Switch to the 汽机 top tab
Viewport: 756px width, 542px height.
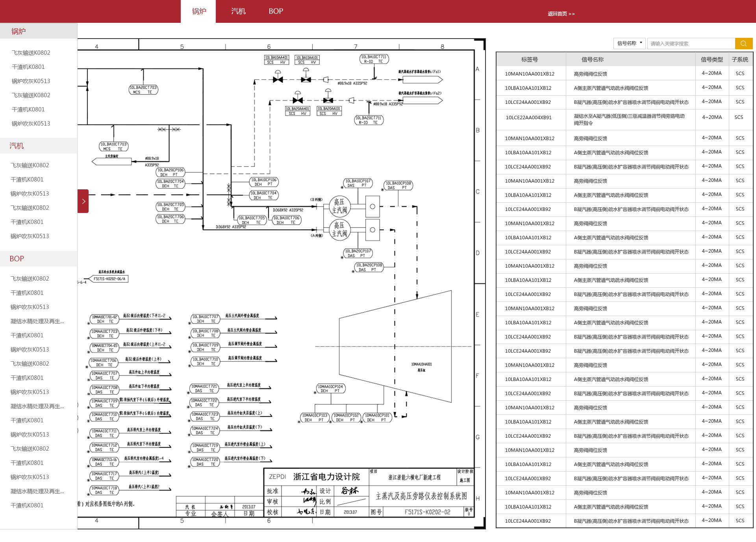pos(238,11)
